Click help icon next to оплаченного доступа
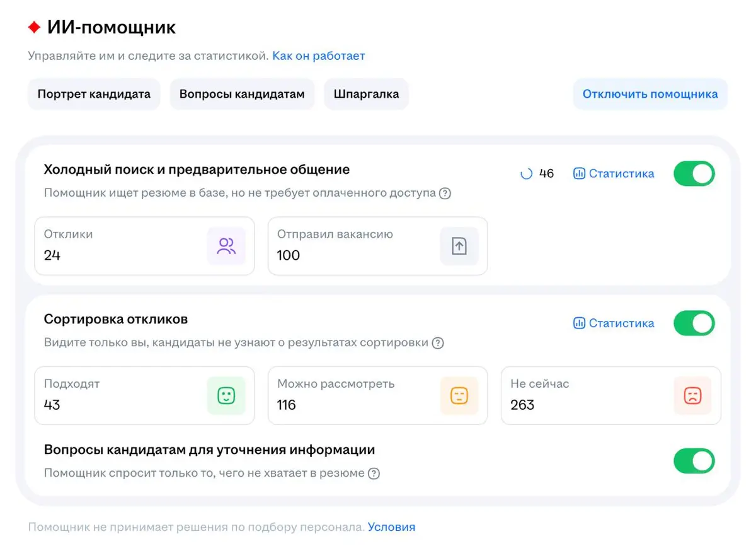756x558 pixels. tap(445, 194)
